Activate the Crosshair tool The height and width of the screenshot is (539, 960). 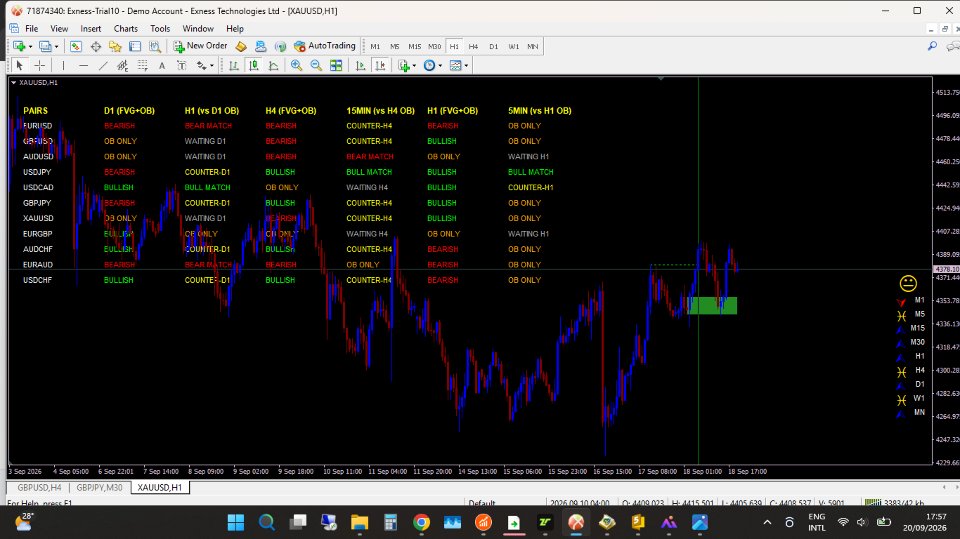tap(40, 65)
